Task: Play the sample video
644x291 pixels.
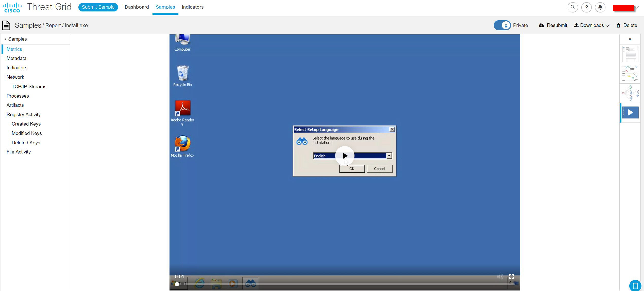Action: tap(345, 156)
